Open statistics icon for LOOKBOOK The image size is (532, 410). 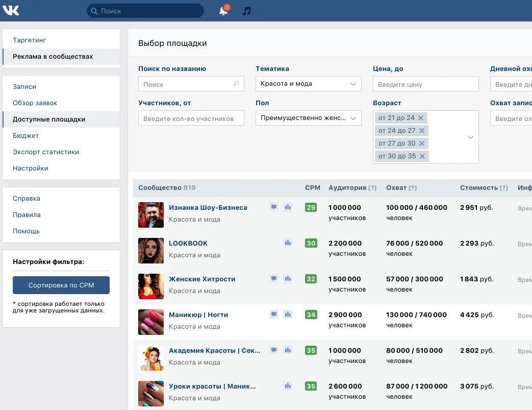coord(288,243)
